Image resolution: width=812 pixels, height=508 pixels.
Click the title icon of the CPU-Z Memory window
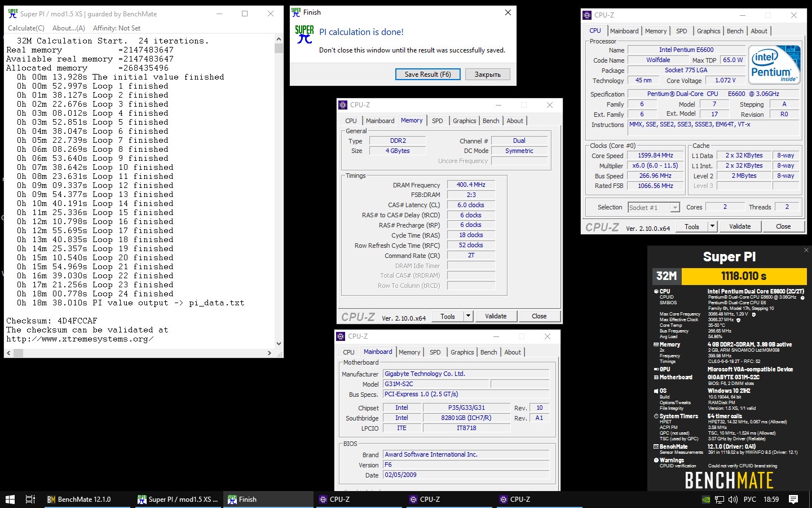tap(343, 105)
